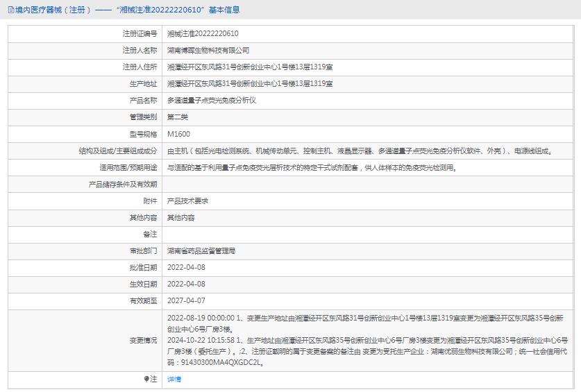Click the 管理类别 row label
This screenshot has width=581, height=392.
143,117
